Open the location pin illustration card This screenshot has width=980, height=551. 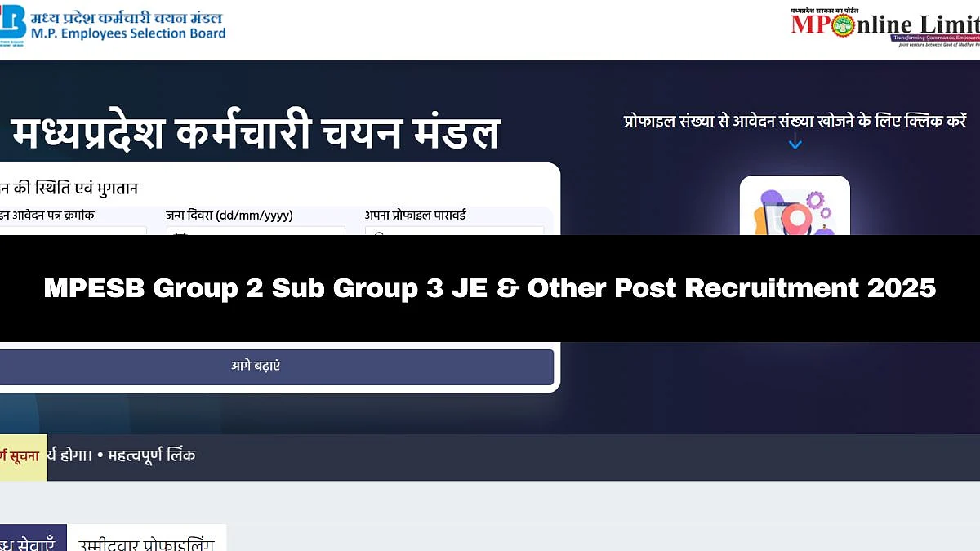click(x=795, y=205)
